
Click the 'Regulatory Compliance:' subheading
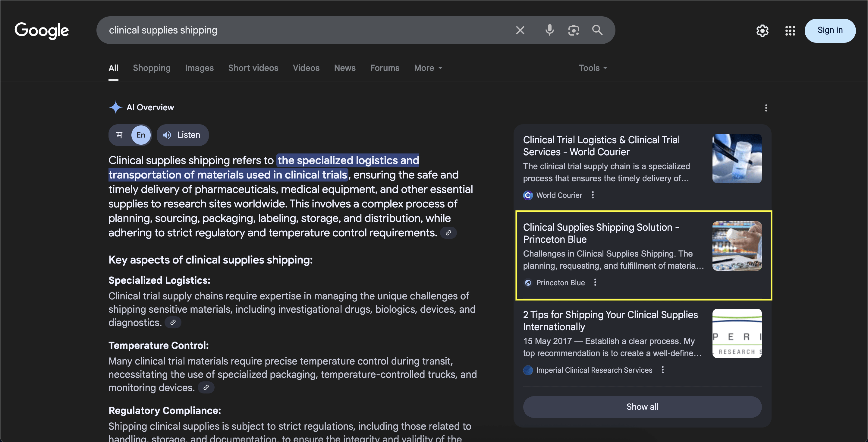point(165,411)
